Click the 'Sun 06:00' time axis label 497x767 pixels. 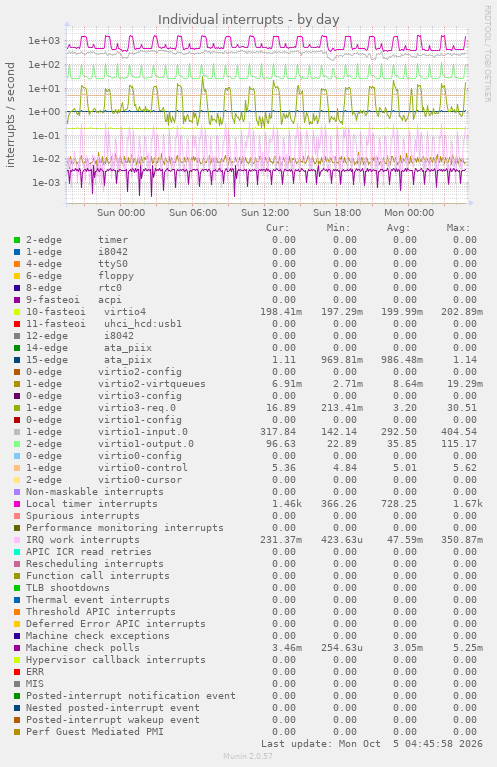click(193, 213)
